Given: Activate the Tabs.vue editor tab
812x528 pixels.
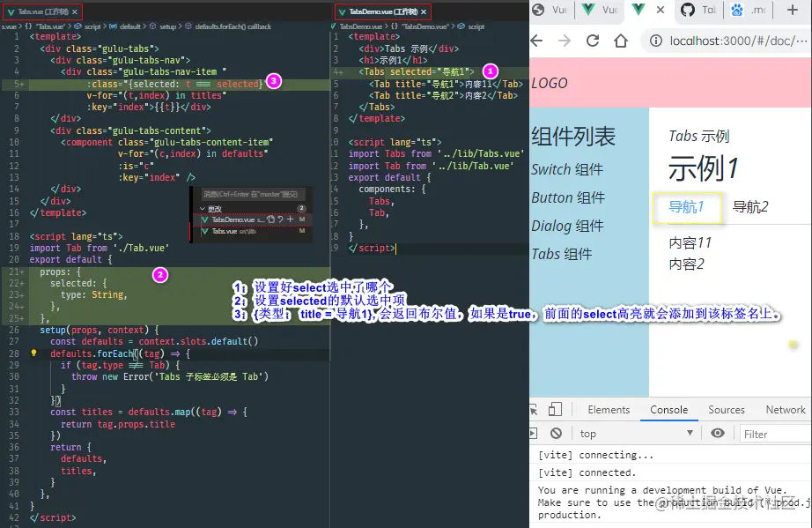Looking at the screenshot, I should click(x=42, y=11).
